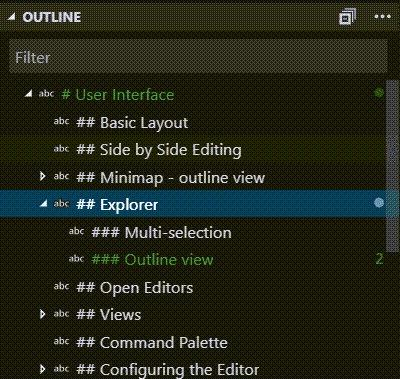Open the Outline more actions ellipsis menu
This screenshot has height=379, width=400.
[382, 17]
